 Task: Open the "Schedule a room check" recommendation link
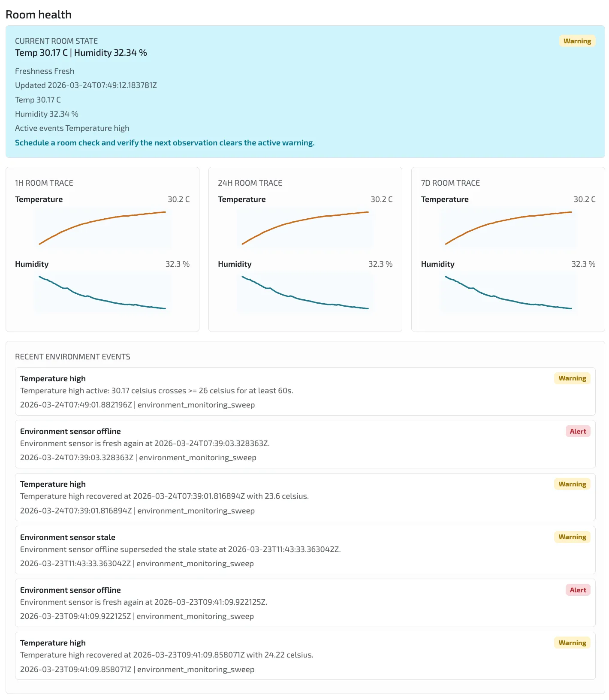165,143
